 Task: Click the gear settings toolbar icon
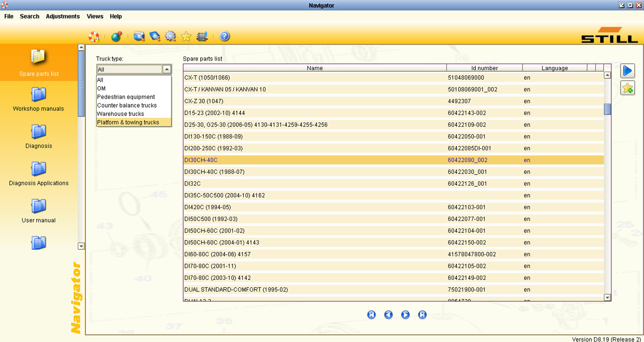[170, 36]
